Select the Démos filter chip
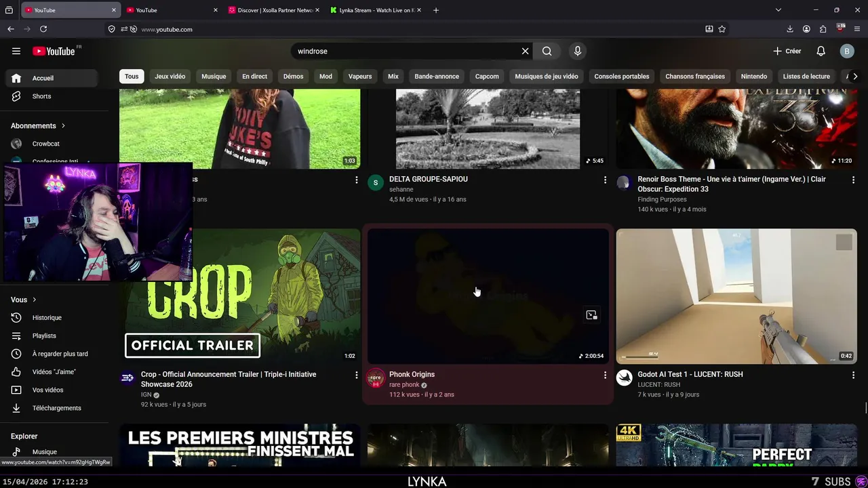This screenshot has height=488, width=868. [293, 77]
